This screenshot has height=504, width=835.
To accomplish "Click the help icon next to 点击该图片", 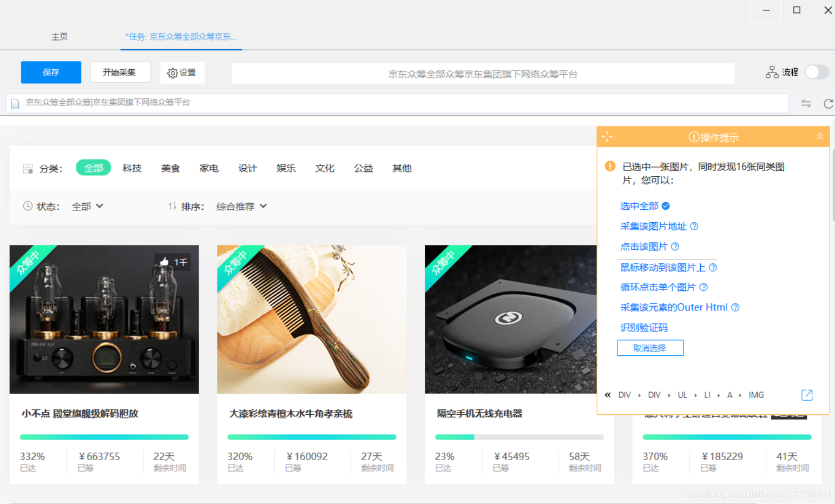I will (x=675, y=247).
